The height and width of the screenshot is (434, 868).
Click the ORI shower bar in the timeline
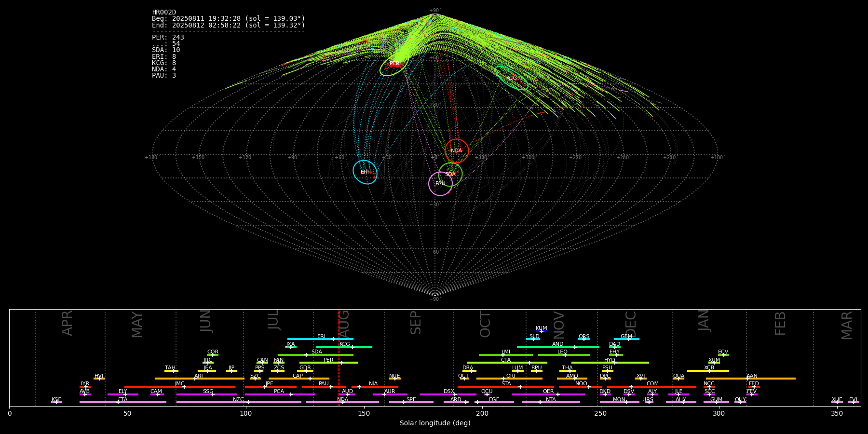point(509,379)
